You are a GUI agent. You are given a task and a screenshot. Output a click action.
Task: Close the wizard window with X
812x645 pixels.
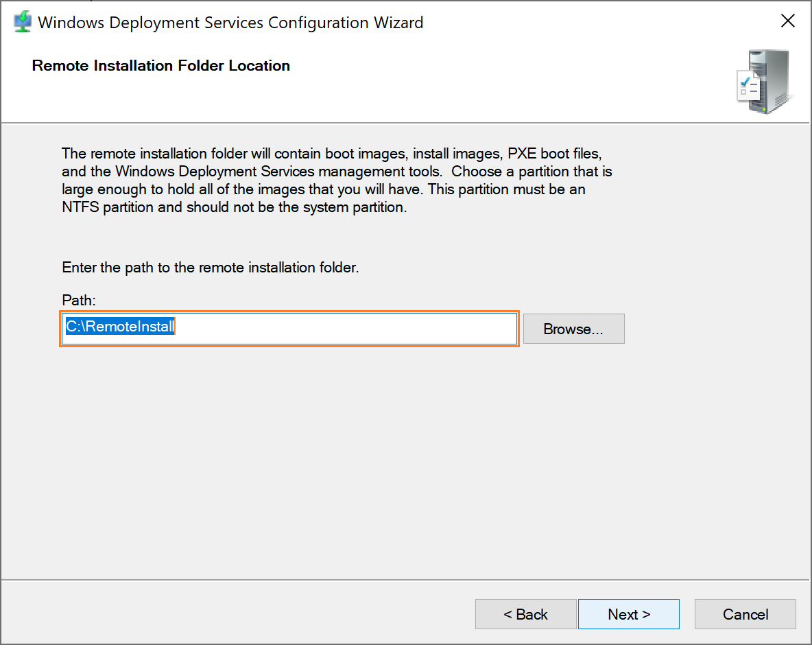[788, 21]
